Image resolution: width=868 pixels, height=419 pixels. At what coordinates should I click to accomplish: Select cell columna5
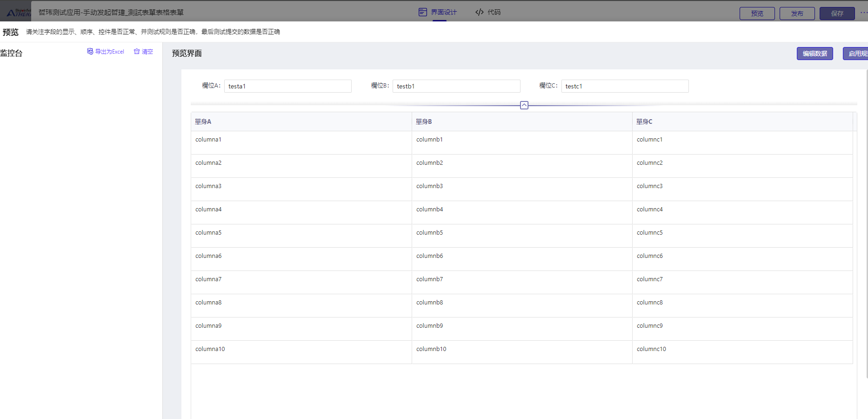click(301, 236)
